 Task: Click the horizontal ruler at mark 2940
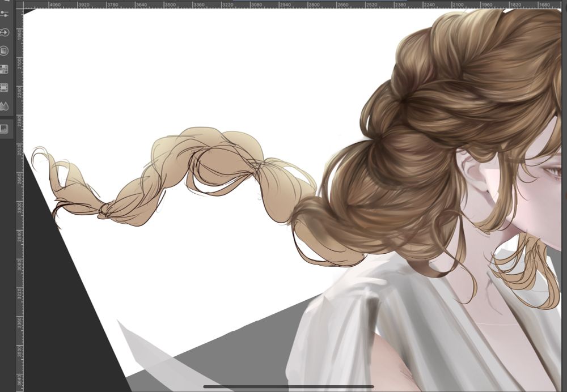tap(285, 5)
